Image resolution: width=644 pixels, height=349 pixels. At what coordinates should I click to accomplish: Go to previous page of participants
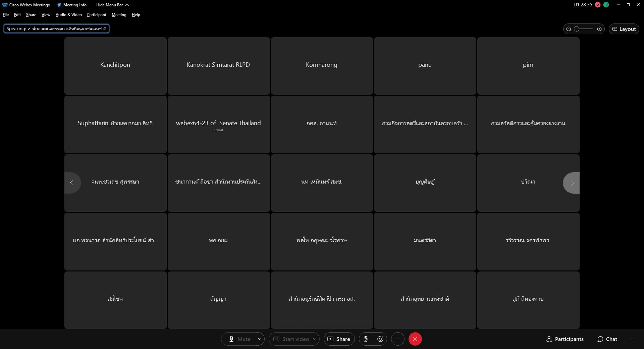[72, 183]
